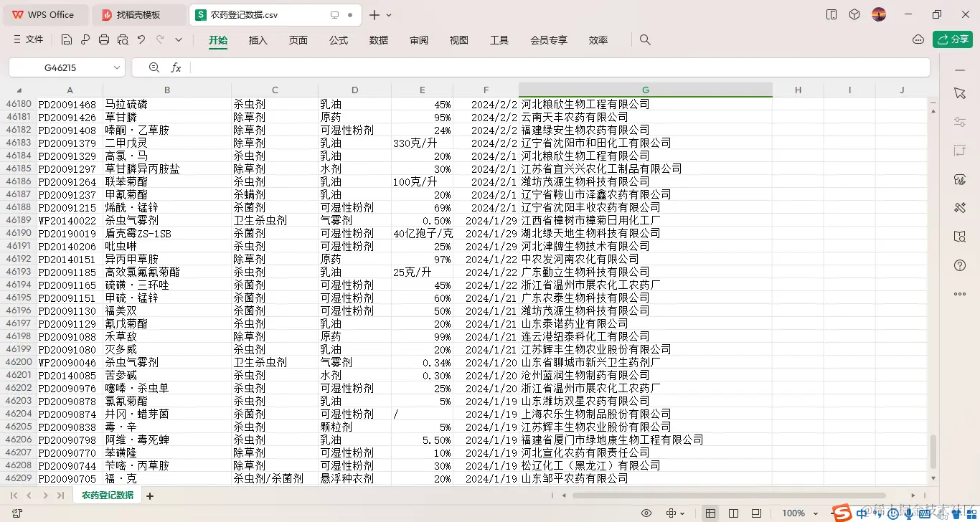Click the user avatar in the title bar
980x522 pixels.
click(x=879, y=14)
